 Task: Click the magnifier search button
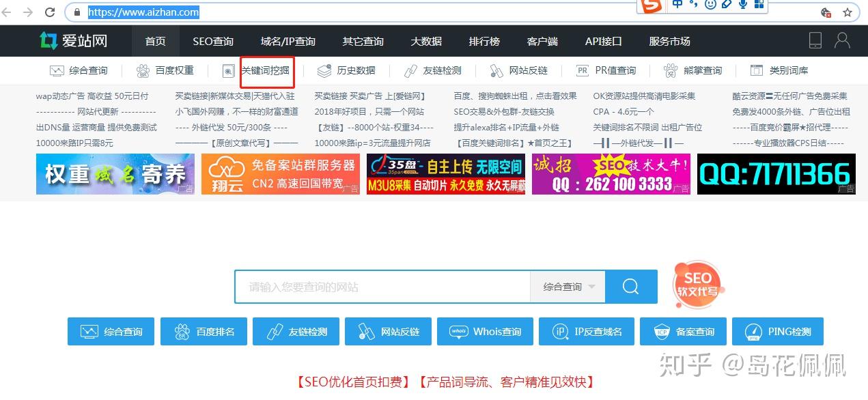click(631, 287)
